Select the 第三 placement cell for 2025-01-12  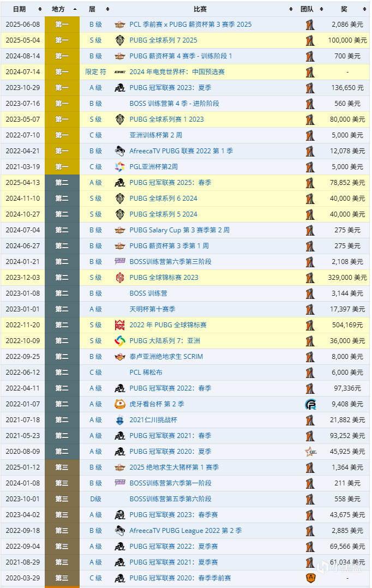pyautogui.click(x=62, y=467)
